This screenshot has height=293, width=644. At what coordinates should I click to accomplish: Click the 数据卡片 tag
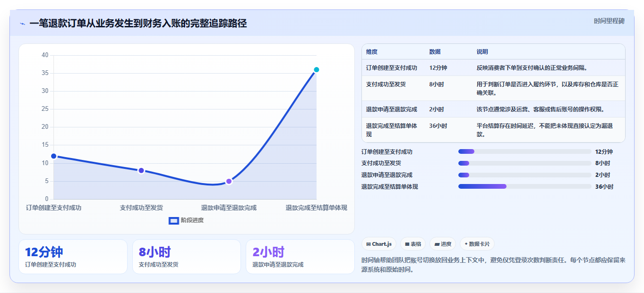pyautogui.click(x=477, y=244)
